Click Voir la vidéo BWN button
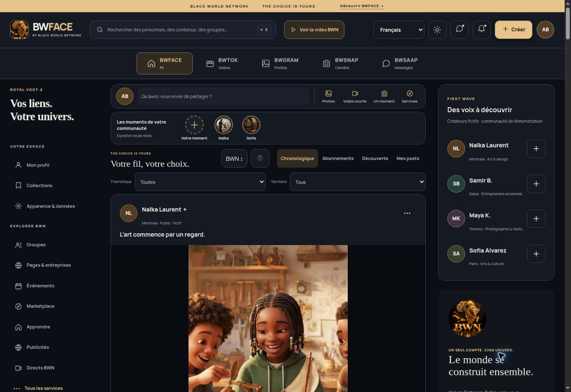This screenshot has height=392, width=571. 314,30
